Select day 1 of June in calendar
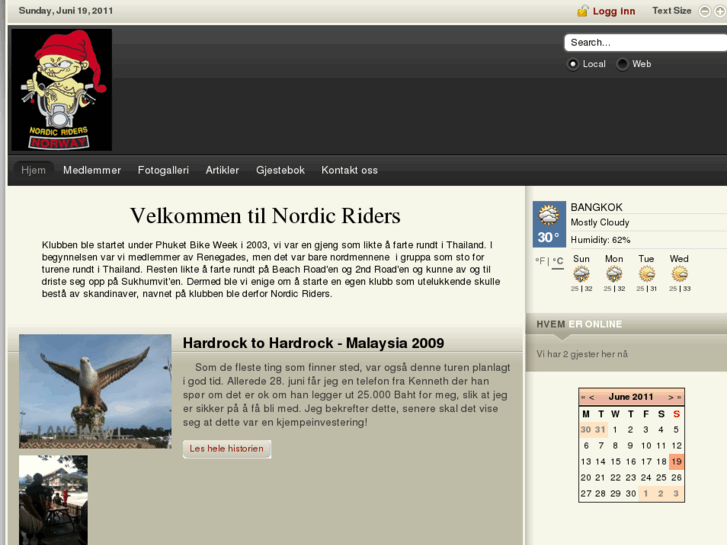 pyautogui.click(x=615, y=430)
